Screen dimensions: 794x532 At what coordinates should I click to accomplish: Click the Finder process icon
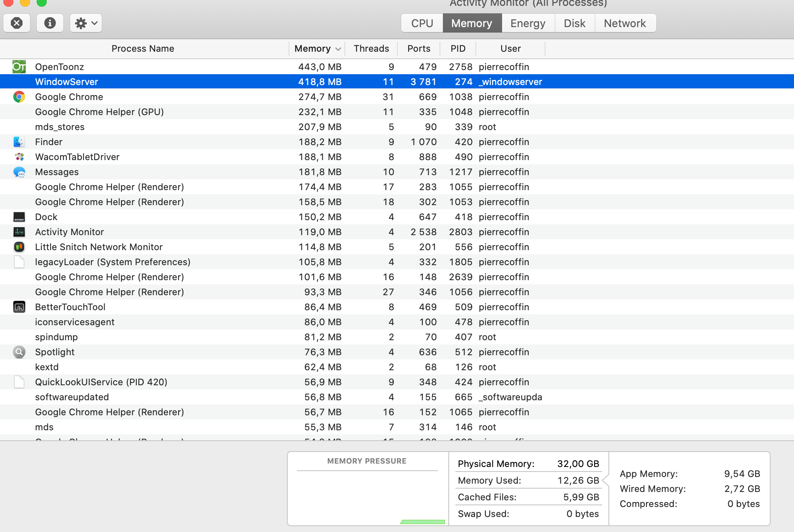coord(19,142)
